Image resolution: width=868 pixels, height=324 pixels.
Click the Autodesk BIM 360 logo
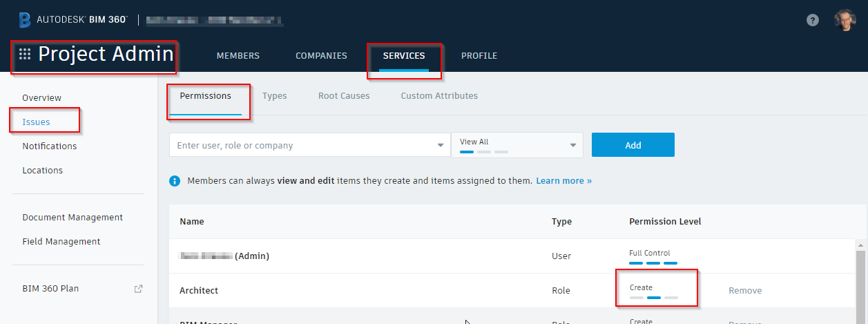73,19
